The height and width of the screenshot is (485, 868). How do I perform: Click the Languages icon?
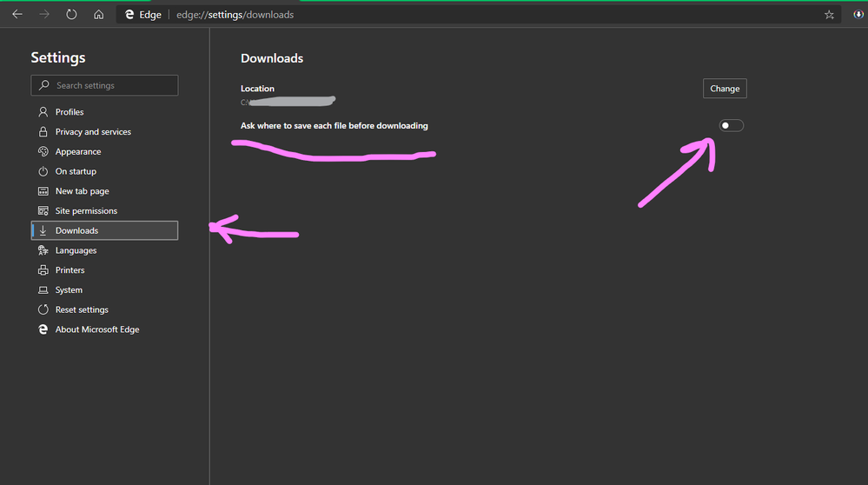(x=43, y=250)
